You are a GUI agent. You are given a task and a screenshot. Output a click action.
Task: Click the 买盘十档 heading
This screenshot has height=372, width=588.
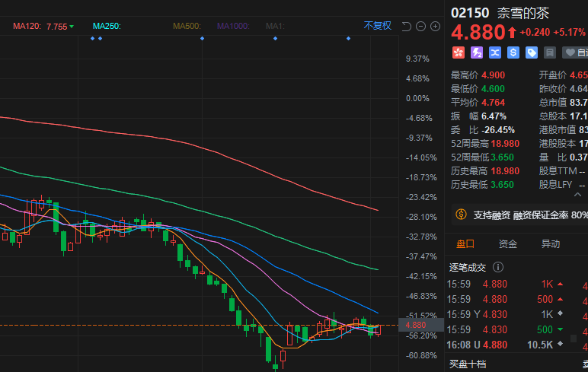[x=468, y=364]
